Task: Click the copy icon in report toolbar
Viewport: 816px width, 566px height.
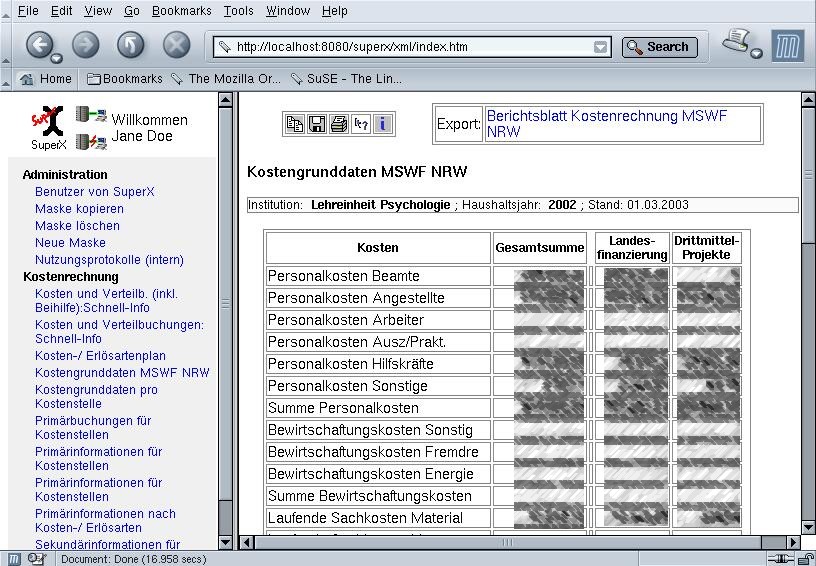Action: point(294,124)
